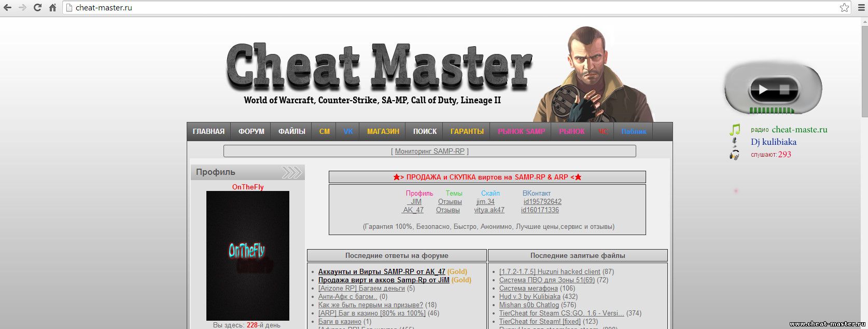Open the ФАЙЛЫ navigation tab

[x=291, y=131]
